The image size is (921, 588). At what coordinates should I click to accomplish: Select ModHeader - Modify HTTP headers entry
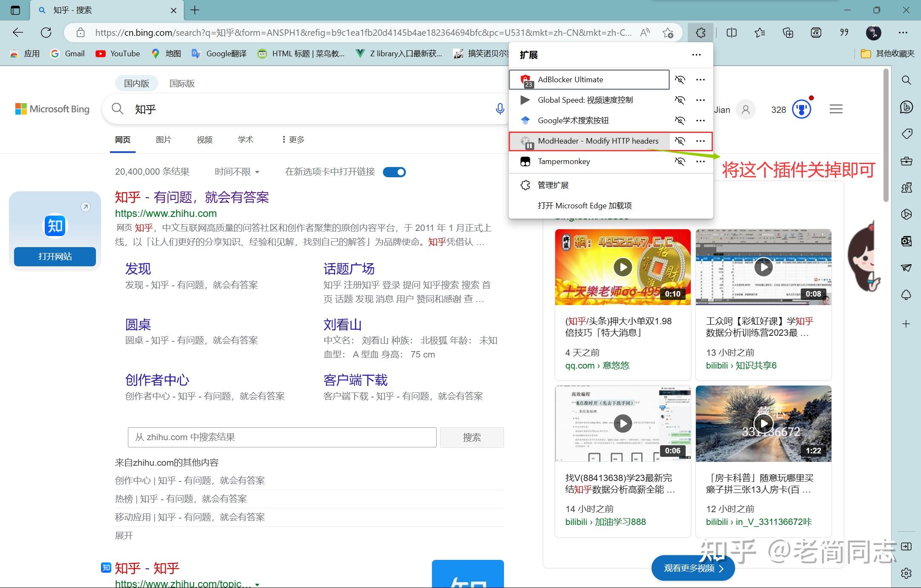click(x=589, y=141)
